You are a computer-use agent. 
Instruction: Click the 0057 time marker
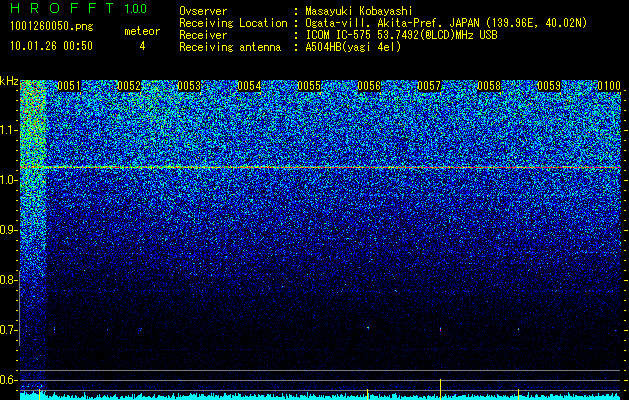point(429,86)
